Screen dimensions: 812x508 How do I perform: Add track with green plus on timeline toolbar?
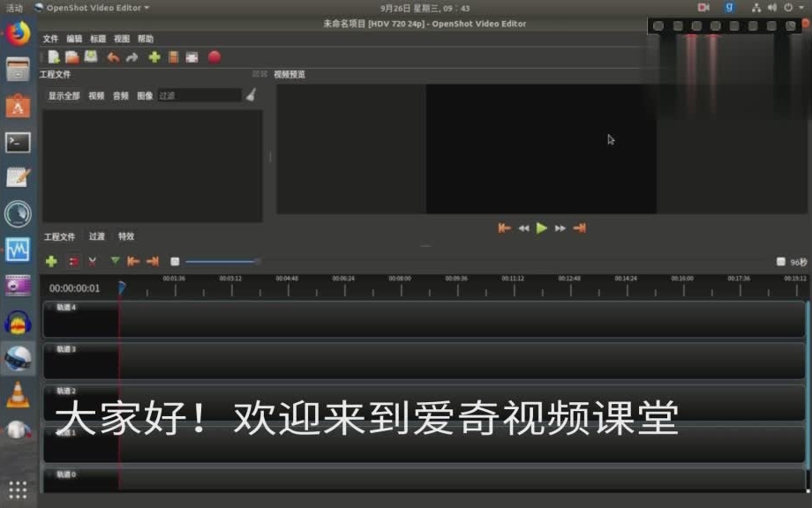51,261
